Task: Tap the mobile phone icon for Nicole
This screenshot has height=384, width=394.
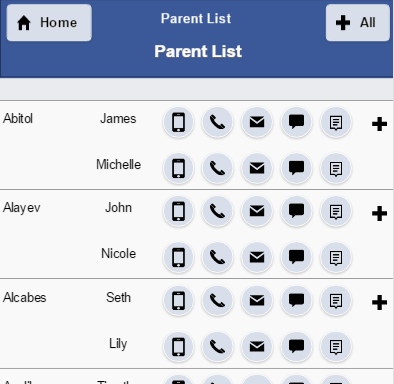Action: [x=178, y=257]
